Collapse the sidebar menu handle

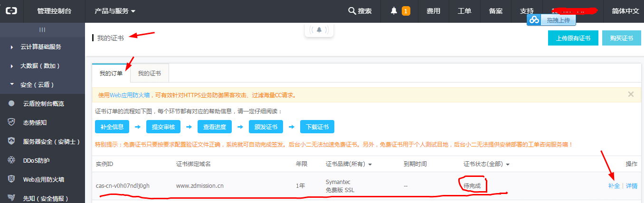coord(42,29)
